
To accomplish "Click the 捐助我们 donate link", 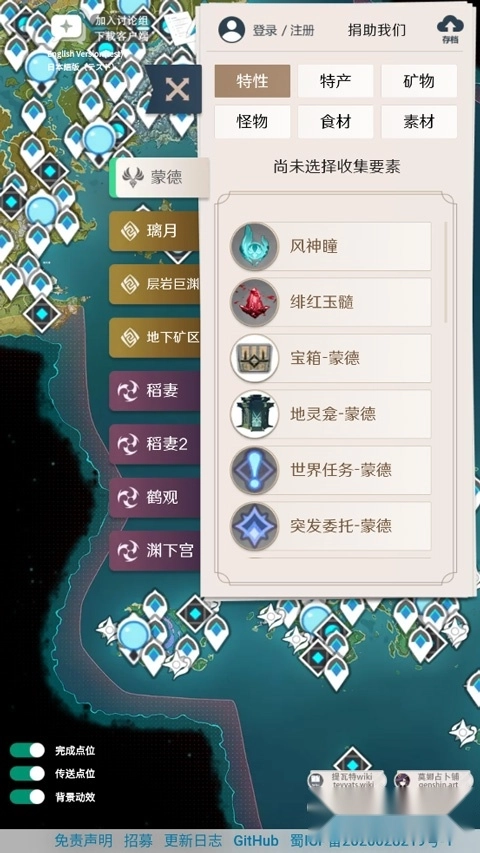I will click(377, 30).
